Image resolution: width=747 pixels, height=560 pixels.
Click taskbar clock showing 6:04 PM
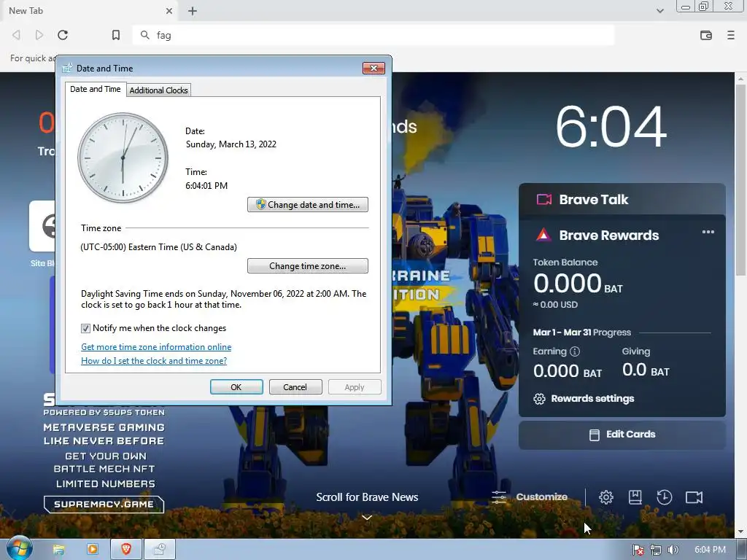(x=710, y=550)
